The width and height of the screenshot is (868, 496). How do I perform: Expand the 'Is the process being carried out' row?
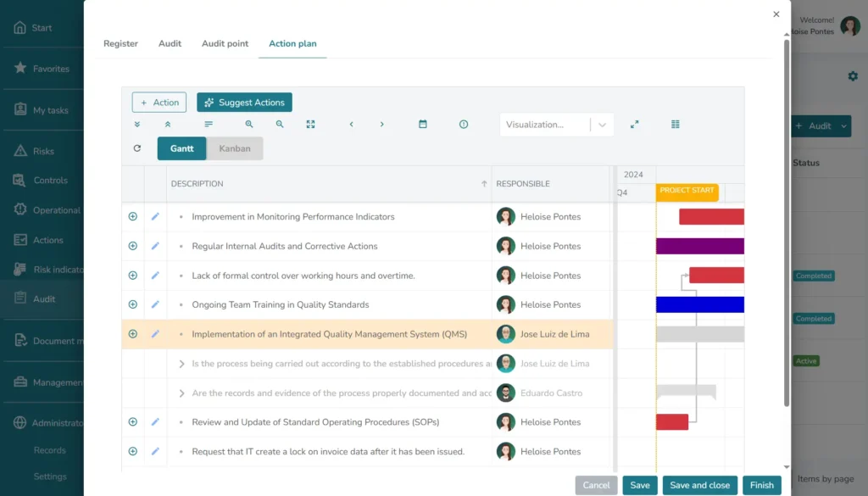pyautogui.click(x=181, y=364)
